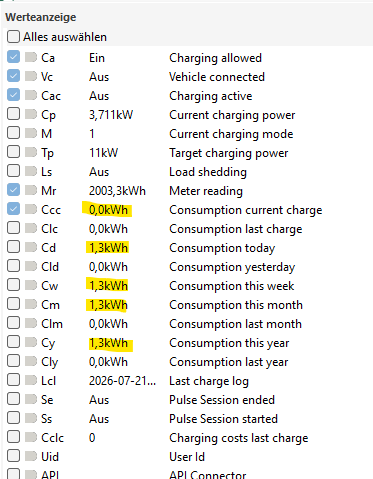Click the tag icon beside Cy

tap(31, 342)
